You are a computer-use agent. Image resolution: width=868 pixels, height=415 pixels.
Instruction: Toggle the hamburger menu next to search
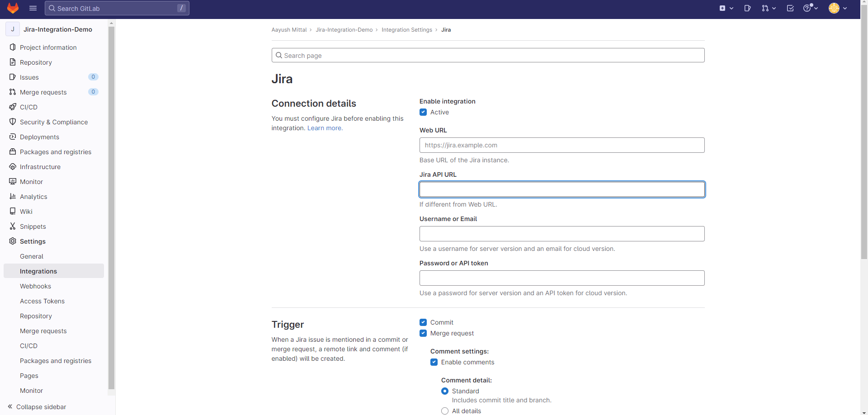pos(33,8)
